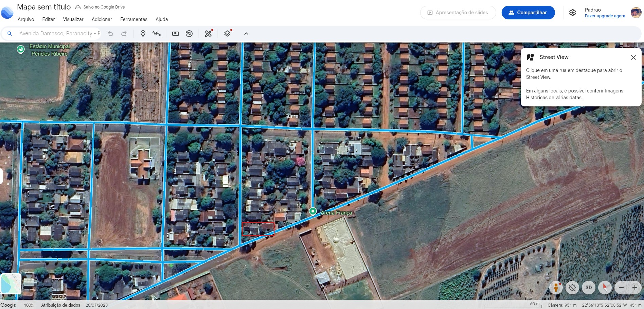Open historical imagery clock icon
This screenshot has width=644, height=309.
point(189,34)
